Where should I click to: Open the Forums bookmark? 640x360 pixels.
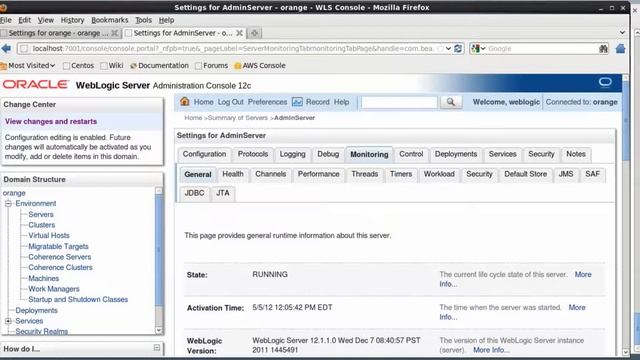pos(211,66)
